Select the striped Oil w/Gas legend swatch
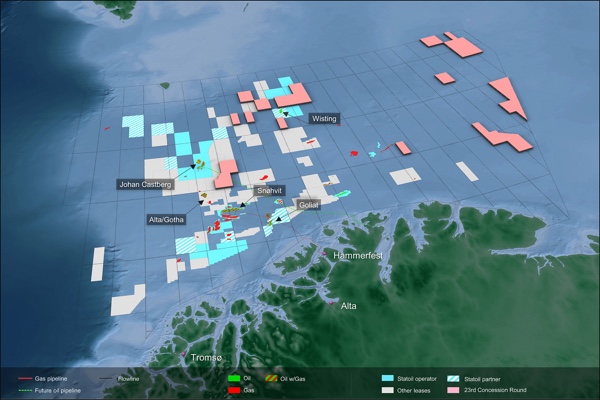 coord(271,380)
